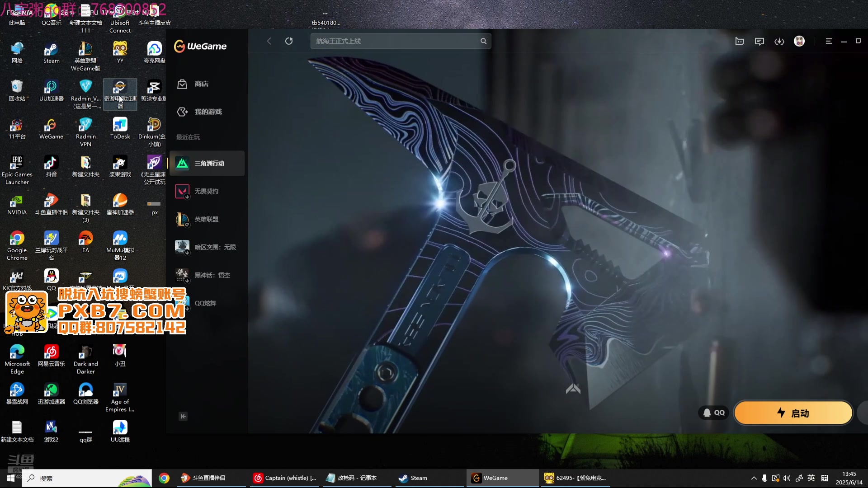Open the taskbar clock and date

coord(849,478)
